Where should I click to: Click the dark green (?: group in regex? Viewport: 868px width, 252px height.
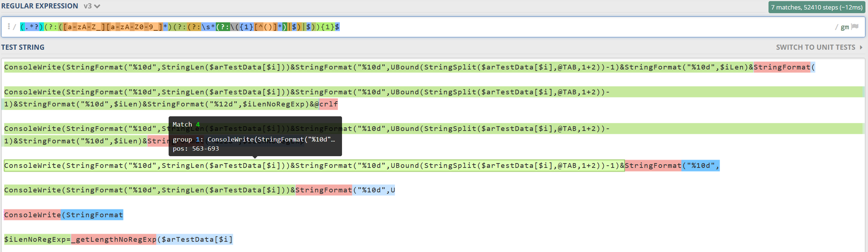tap(223, 27)
